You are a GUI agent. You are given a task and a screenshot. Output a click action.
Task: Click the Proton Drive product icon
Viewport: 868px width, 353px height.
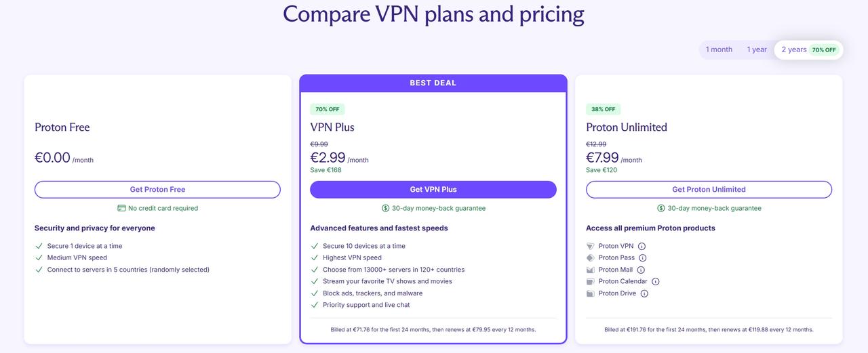(591, 293)
